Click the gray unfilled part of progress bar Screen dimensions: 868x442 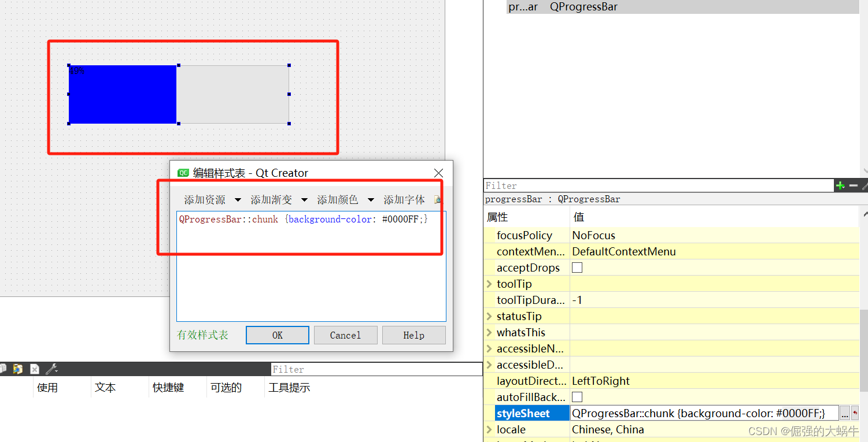[x=232, y=94]
